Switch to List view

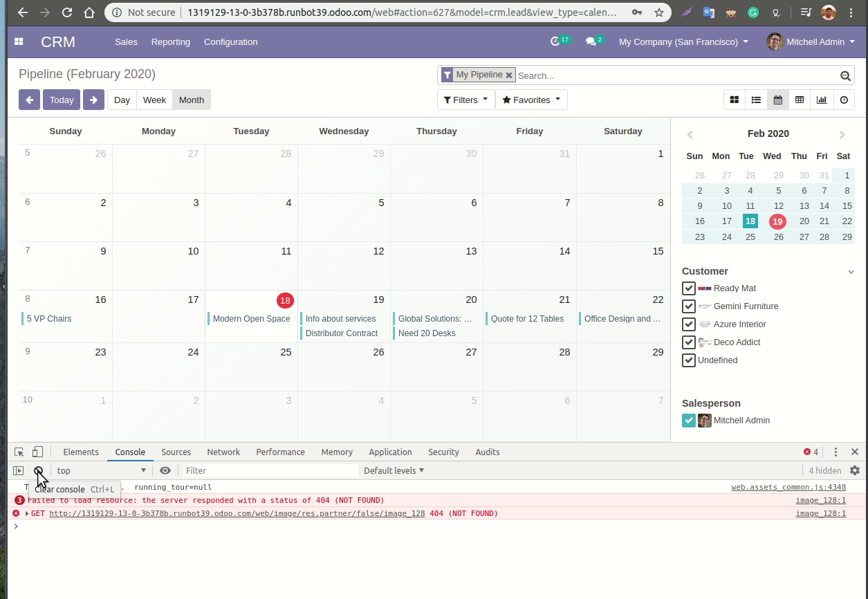(756, 100)
